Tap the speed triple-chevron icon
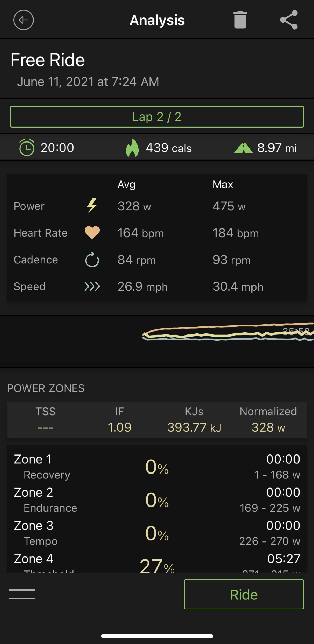 pyautogui.click(x=92, y=286)
